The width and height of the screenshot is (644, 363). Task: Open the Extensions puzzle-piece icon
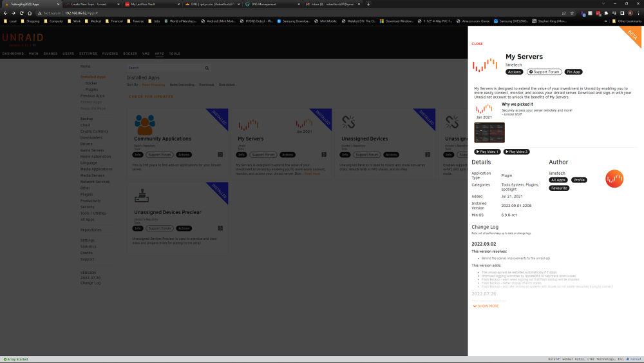tap(606, 13)
